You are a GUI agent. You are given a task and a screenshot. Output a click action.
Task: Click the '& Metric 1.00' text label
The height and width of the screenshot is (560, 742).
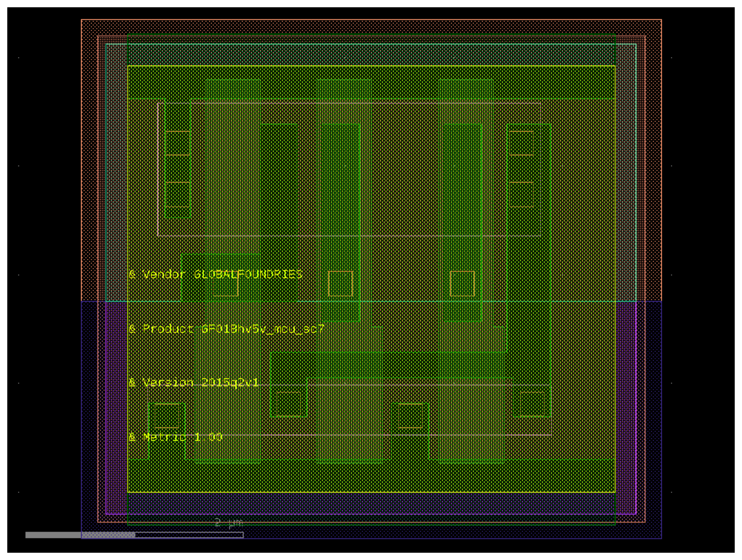pyautogui.click(x=176, y=437)
